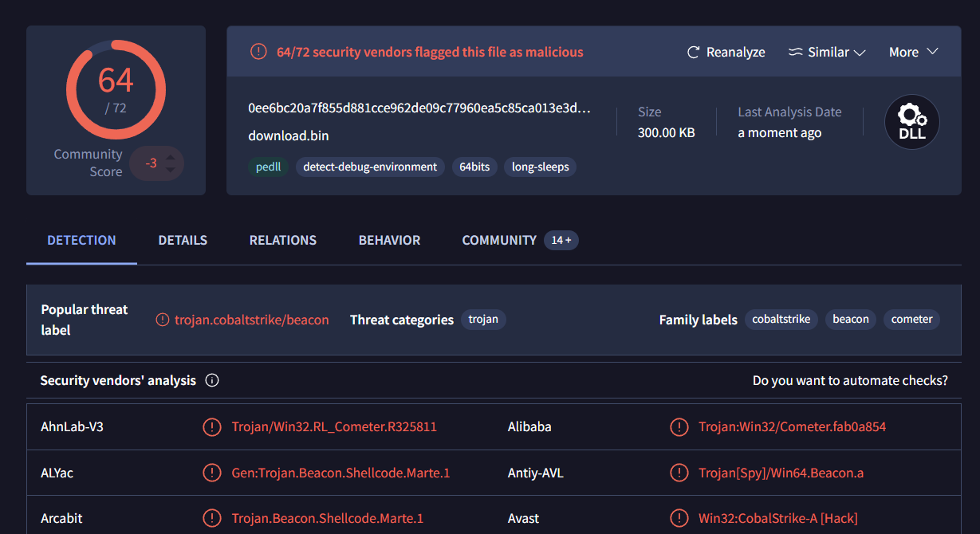Upvote the community score with the up arrow

171,156
